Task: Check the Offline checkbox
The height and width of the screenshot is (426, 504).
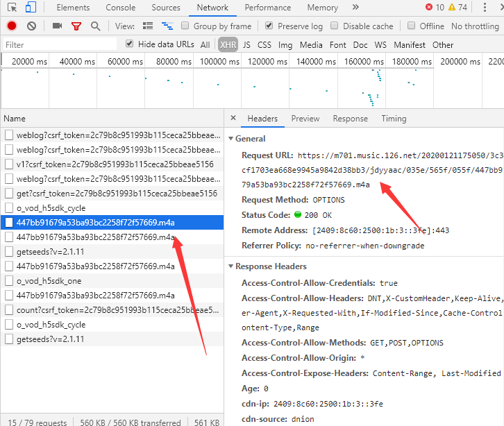Action: click(411, 26)
